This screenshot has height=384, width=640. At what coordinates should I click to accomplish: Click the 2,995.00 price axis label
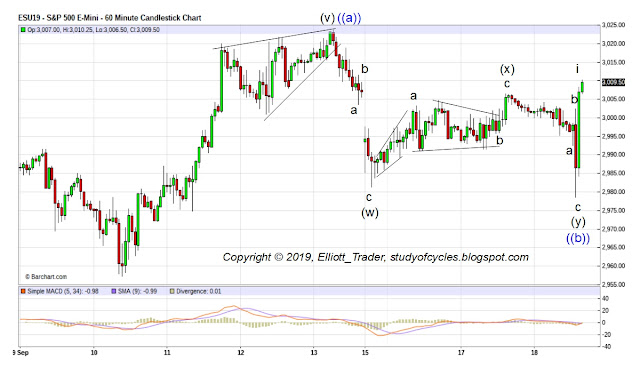pos(613,136)
